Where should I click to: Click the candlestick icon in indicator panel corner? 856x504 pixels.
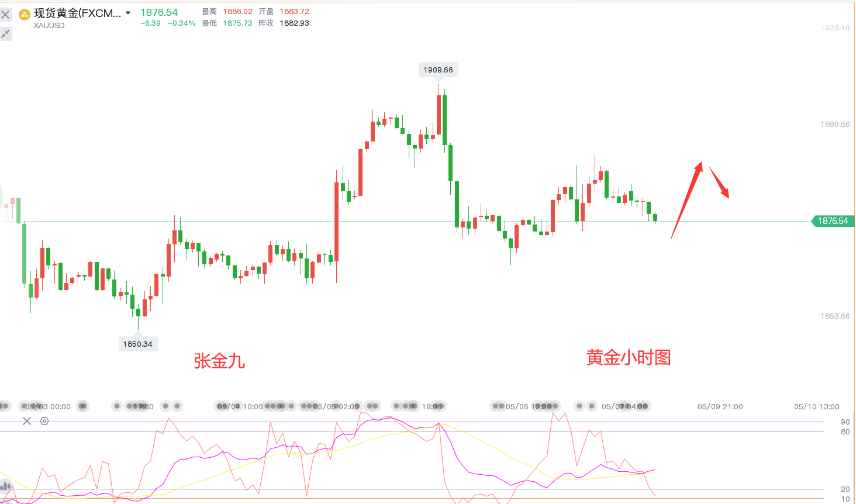pyautogui.click(x=6, y=485)
